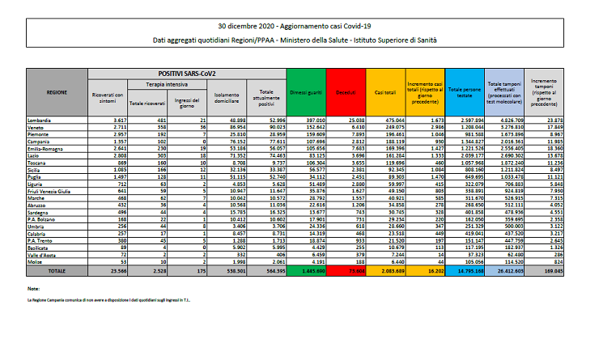The image size is (599, 364).
Task: Click the Ricoverati con sintomi header
Action: click(x=107, y=97)
